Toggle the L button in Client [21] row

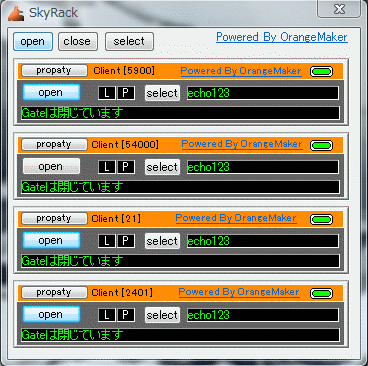point(107,241)
